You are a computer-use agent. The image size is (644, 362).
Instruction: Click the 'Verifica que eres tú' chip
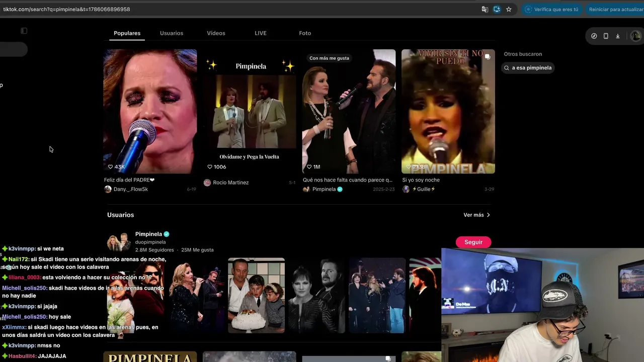pyautogui.click(x=552, y=9)
